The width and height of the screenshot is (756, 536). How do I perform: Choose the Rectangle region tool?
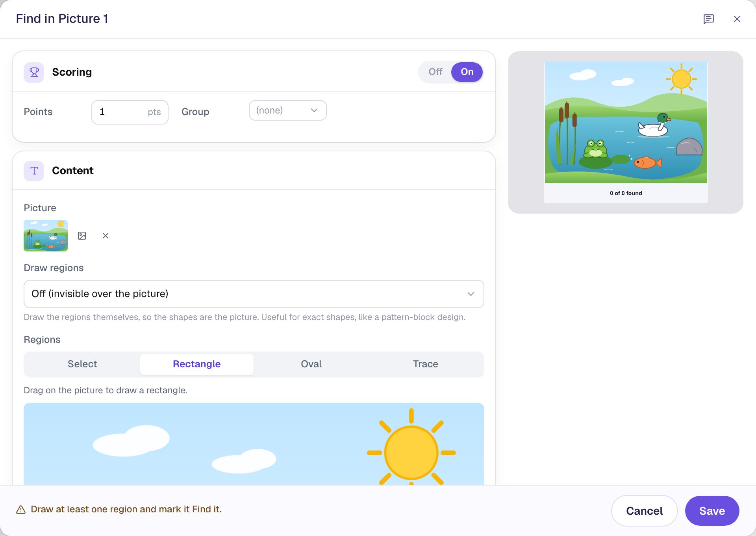[196, 364]
